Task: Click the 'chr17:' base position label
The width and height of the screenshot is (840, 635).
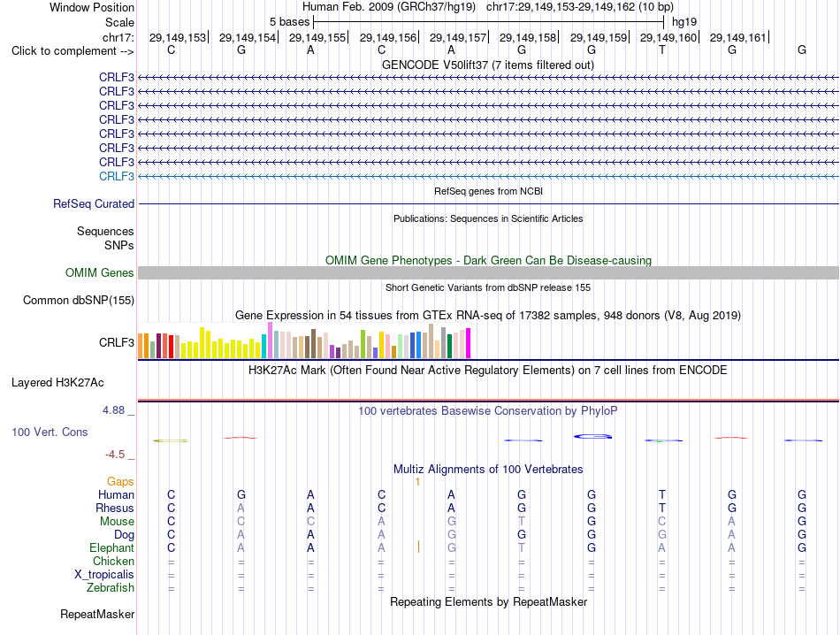Action: coord(118,37)
